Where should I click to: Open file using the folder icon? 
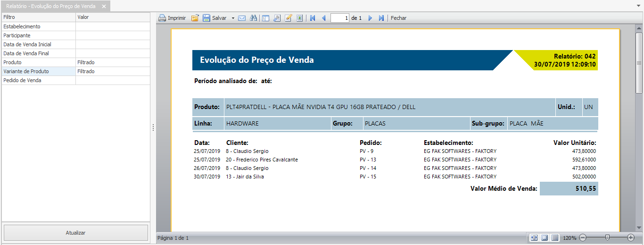[195, 18]
